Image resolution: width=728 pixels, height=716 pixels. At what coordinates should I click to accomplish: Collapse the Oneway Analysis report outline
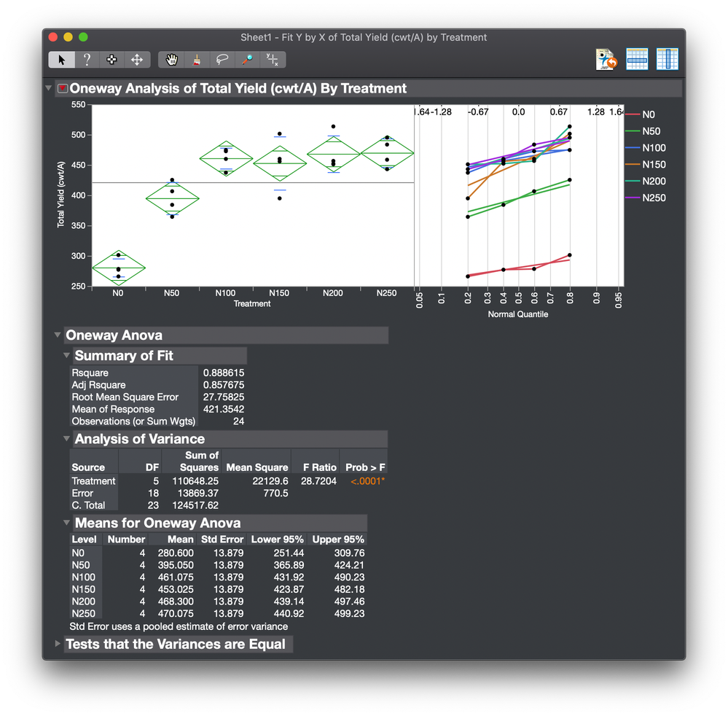(48, 87)
